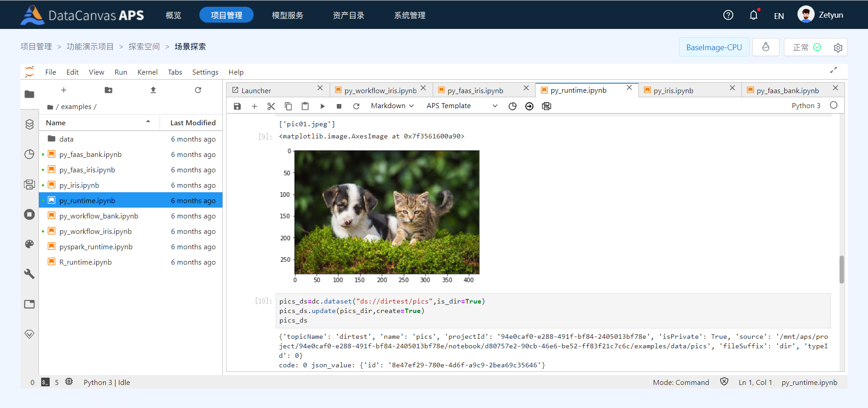Go to 资产目录 navigation item

[349, 15]
